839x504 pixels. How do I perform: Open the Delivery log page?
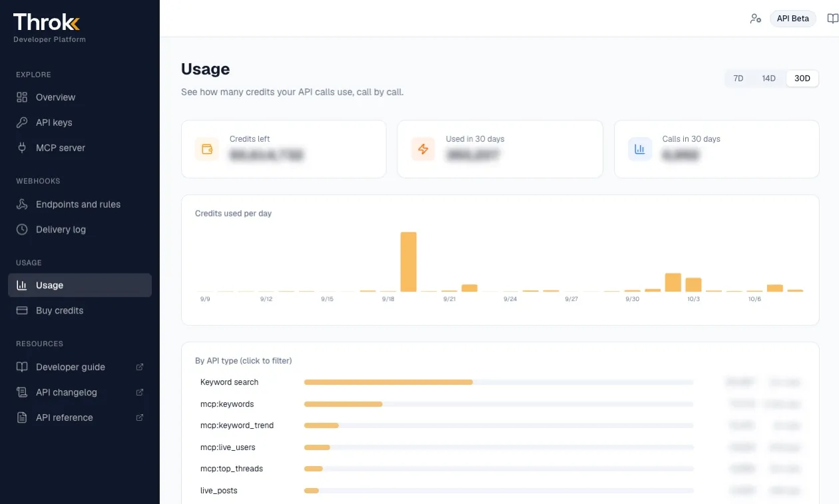pyautogui.click(x=80, y=230)
